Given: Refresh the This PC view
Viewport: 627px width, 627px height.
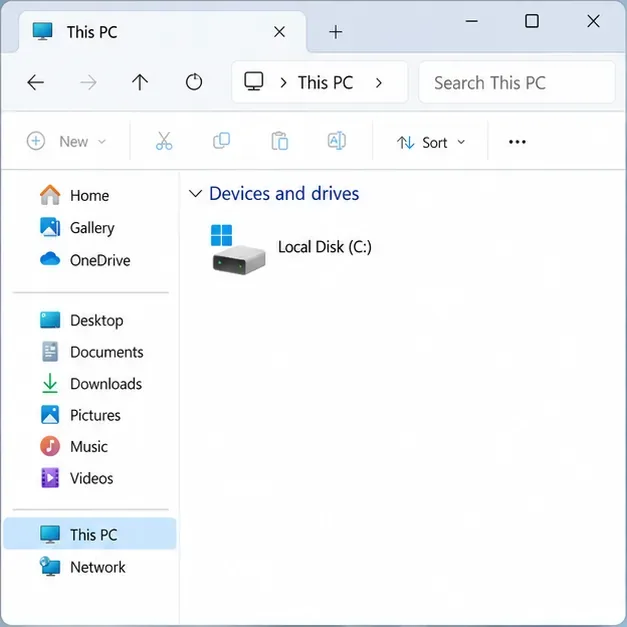Looking at the screenshot, I should tap(194, 82).
